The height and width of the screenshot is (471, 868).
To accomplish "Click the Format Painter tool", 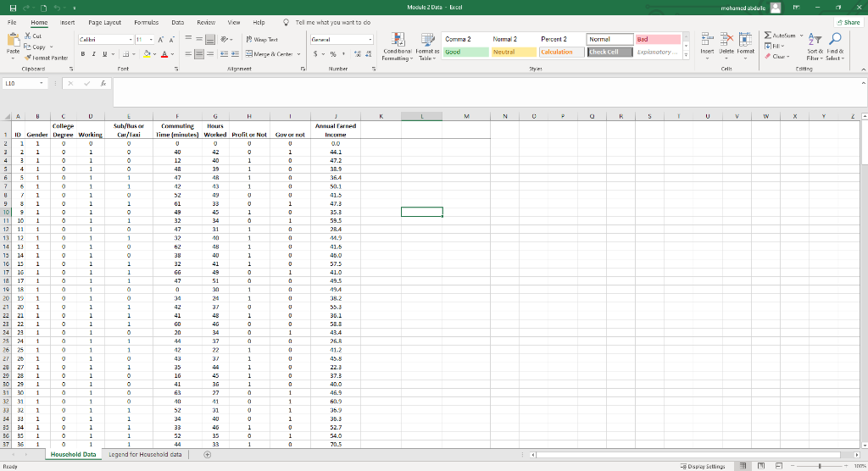I will tap(46, 58).
